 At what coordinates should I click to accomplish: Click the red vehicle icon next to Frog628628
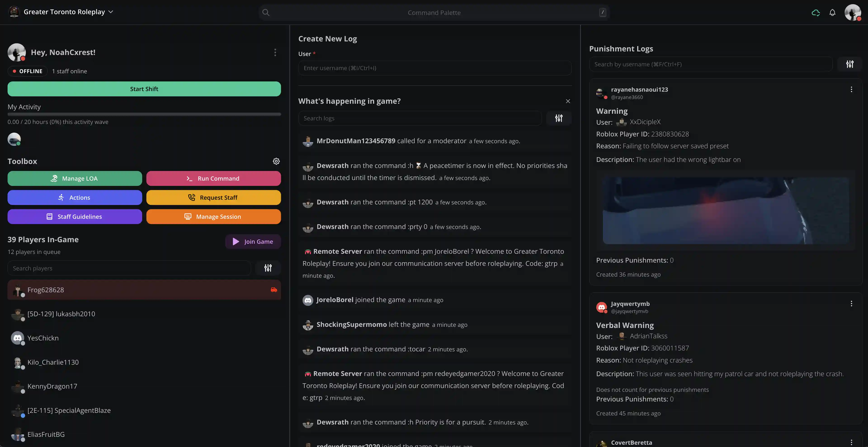tap(274, 290)
